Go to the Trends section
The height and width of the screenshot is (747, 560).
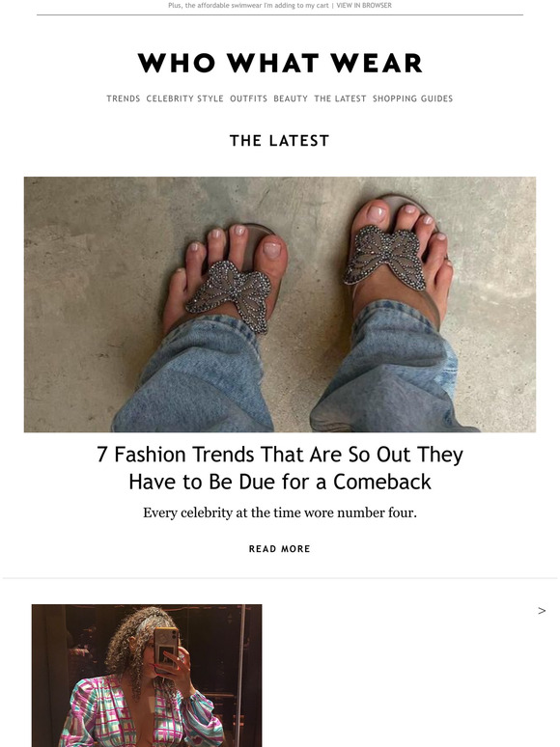click(x=123, y=98)
